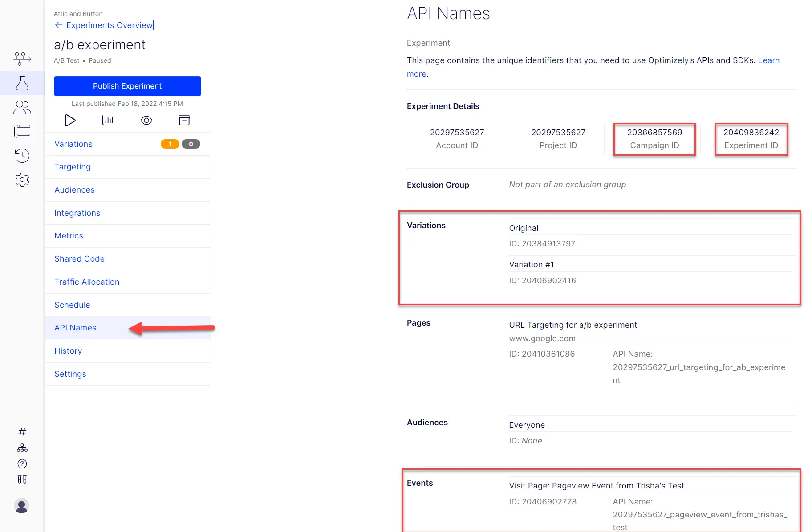This screenshot has height=532, width=804.
Task: Click the 'Not part of an exclusion group' text
Action: click(567, 185)
